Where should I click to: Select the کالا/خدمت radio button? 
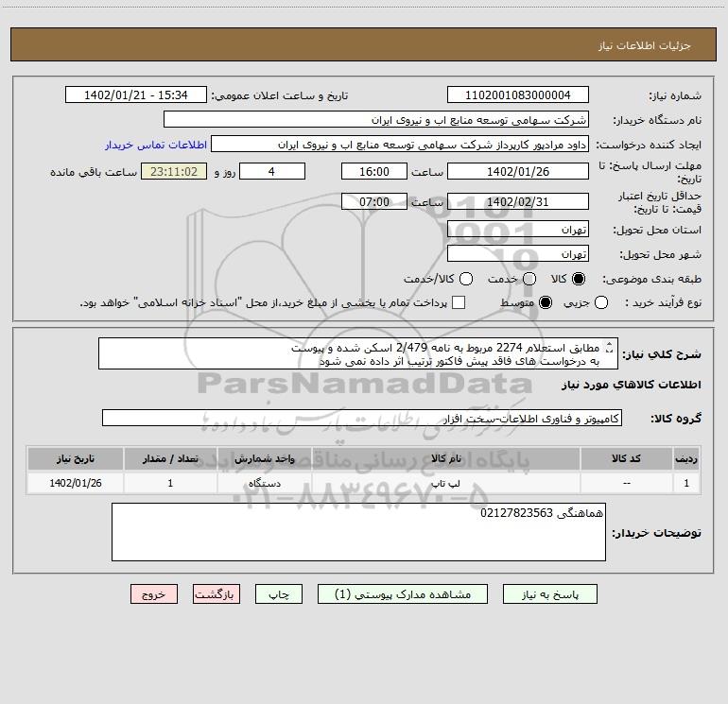[x=466, y=279]
